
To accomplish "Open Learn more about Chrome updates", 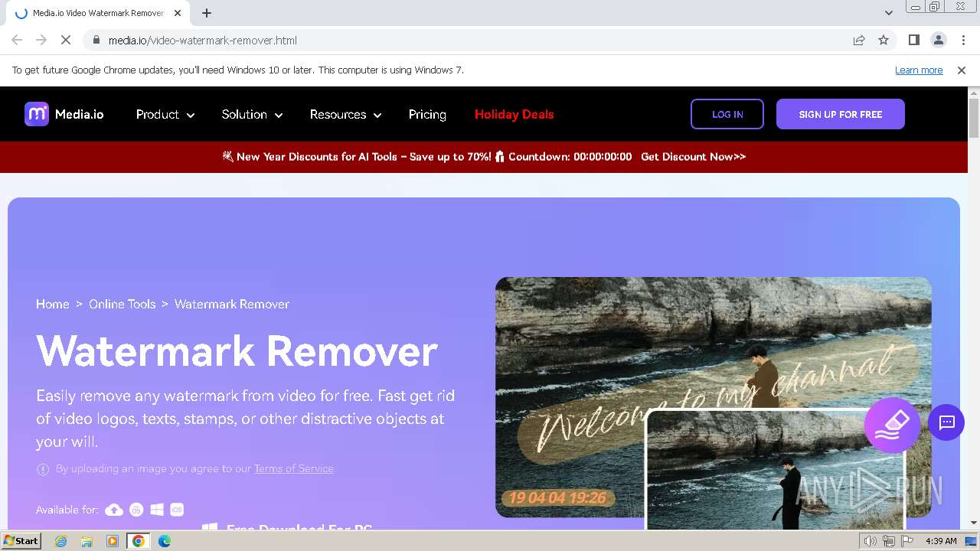I will pyautogui.click(x=919, y=70).
